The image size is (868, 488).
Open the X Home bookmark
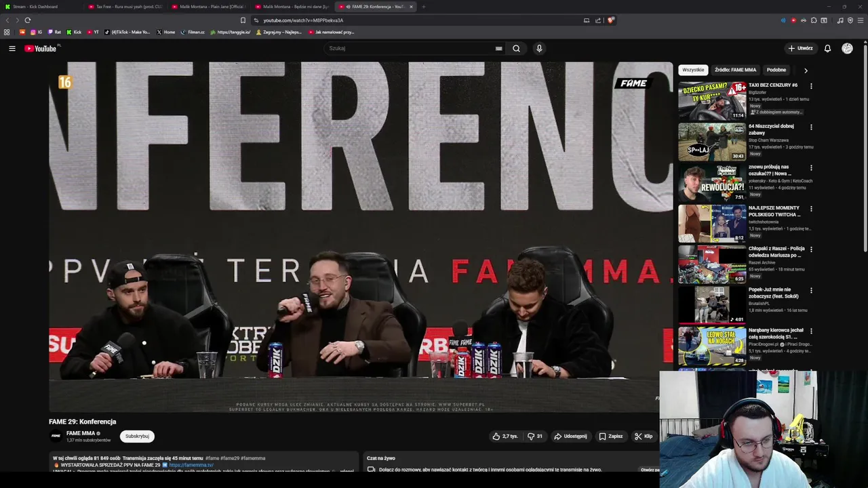click(x=165, y=32)
